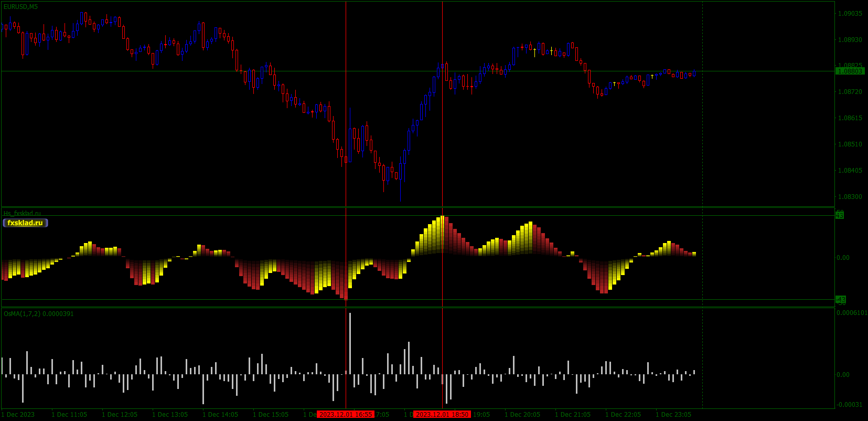Click the 1.08930 price axis label

pos(850,40)
